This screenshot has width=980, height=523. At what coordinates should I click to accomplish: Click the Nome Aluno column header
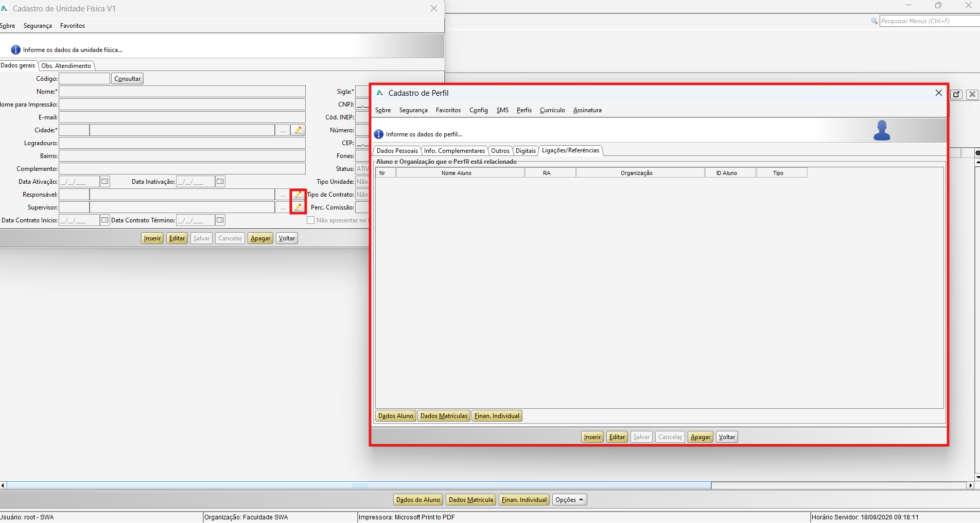461,173
